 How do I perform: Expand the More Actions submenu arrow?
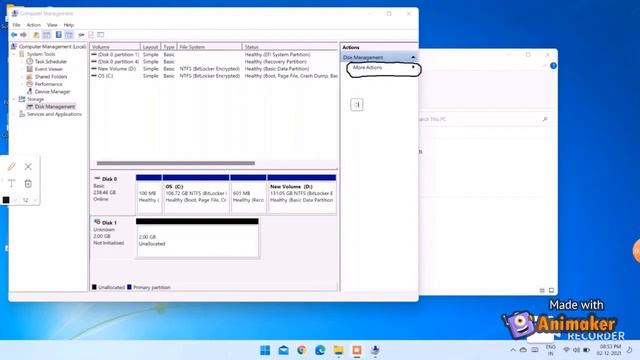pos(413,67)
